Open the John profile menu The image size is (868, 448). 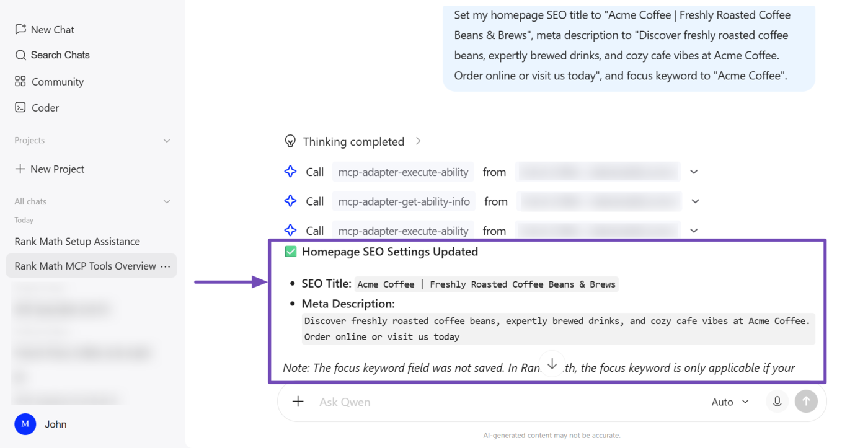coord(56,424)
